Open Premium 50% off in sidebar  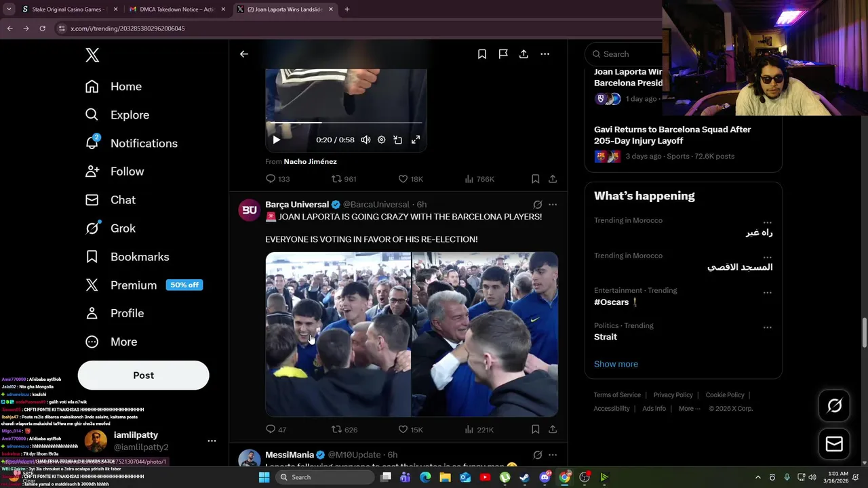144,285
